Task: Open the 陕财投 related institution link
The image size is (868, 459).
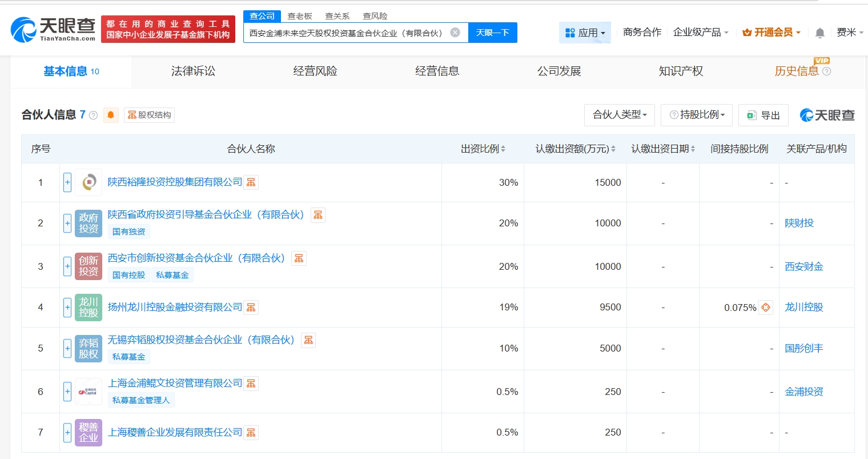Action: click(799, 223)
